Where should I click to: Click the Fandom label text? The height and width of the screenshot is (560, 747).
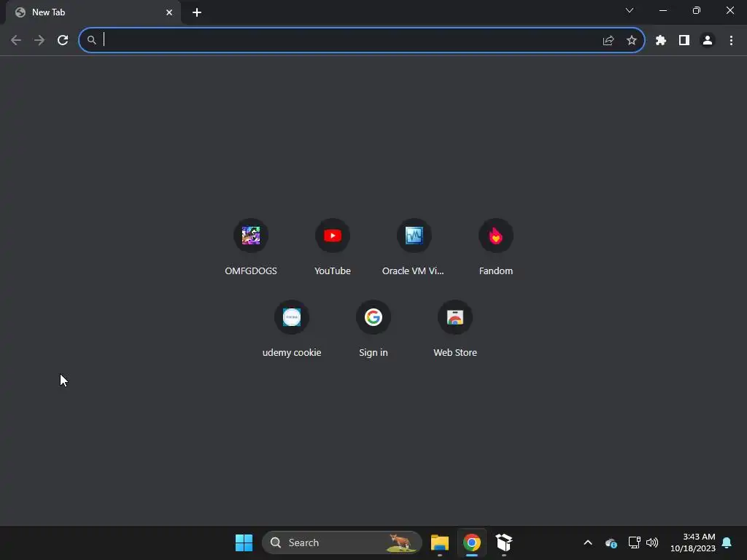point(496,271)
